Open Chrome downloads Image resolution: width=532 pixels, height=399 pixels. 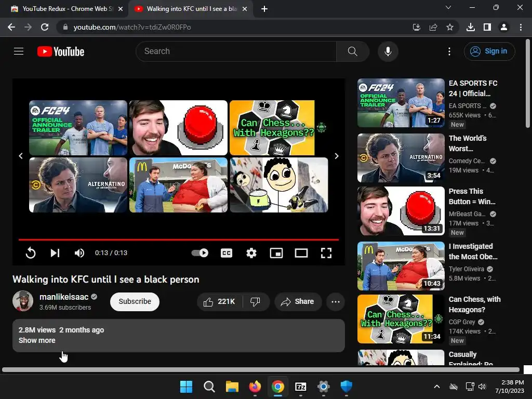click(471, 27)
